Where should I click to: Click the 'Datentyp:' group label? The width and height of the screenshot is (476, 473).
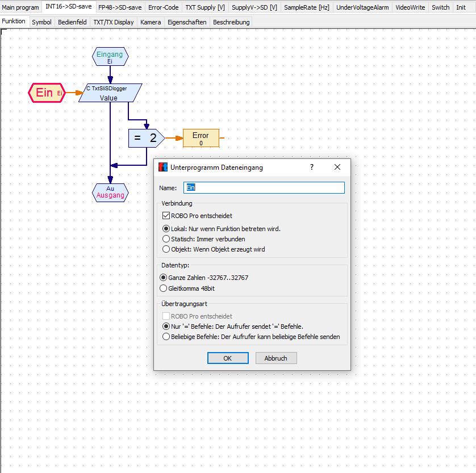coord(175,265)
